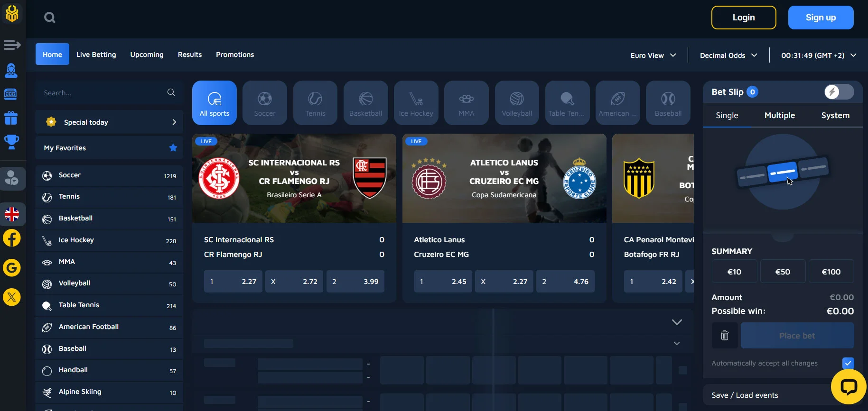868x411 pixels.
Task: Click the search magnifier icon in header
Action: pos(50,18)
